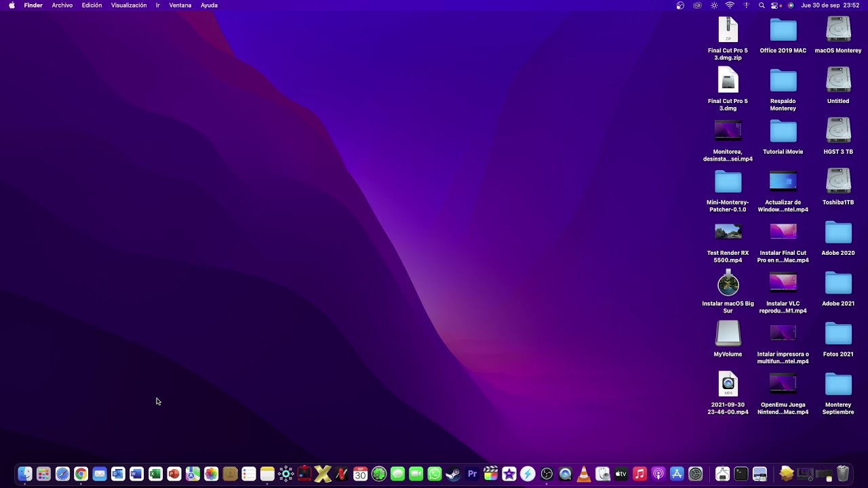Open the Music app in the dock
Viewport: 868px width, 488px height.
[x=639, y=474]
